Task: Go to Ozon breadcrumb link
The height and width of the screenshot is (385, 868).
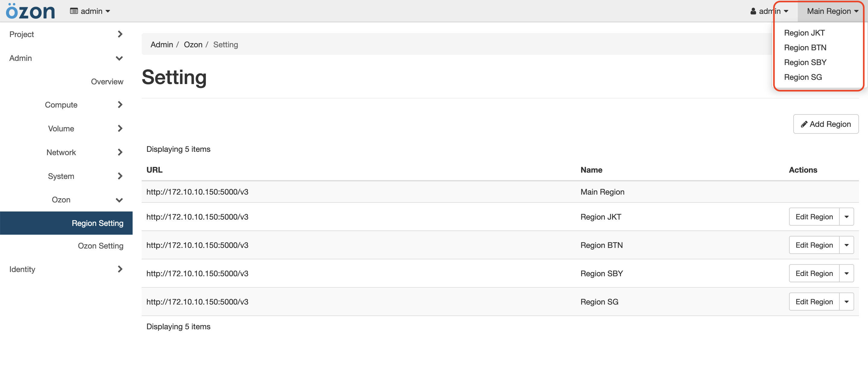Action: click(x=193, y=45)
